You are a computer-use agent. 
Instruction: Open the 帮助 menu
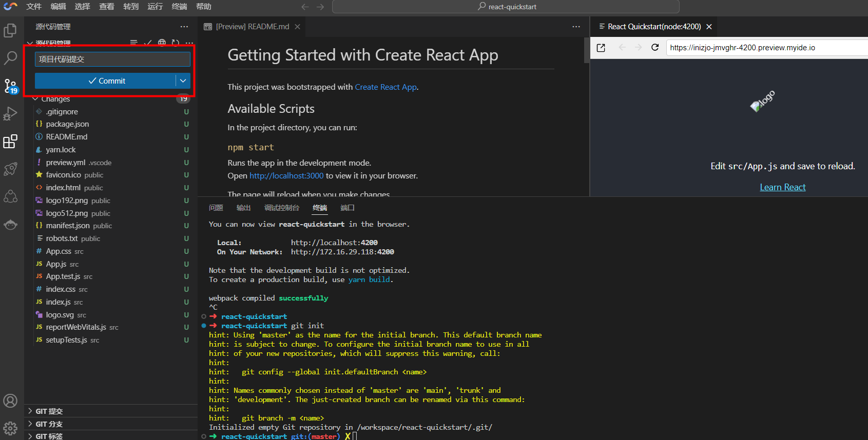[204, 7]
